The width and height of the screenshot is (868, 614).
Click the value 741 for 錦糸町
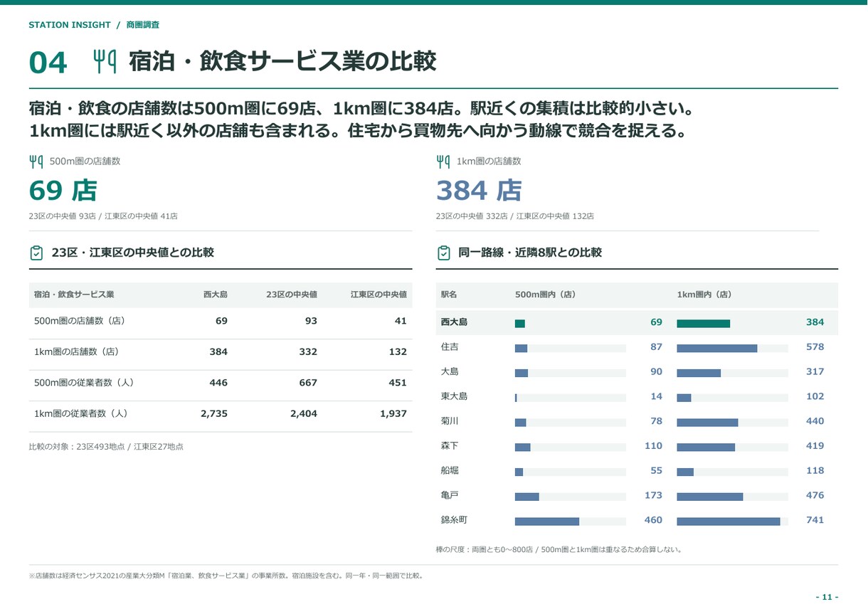(x=815, y=520)
